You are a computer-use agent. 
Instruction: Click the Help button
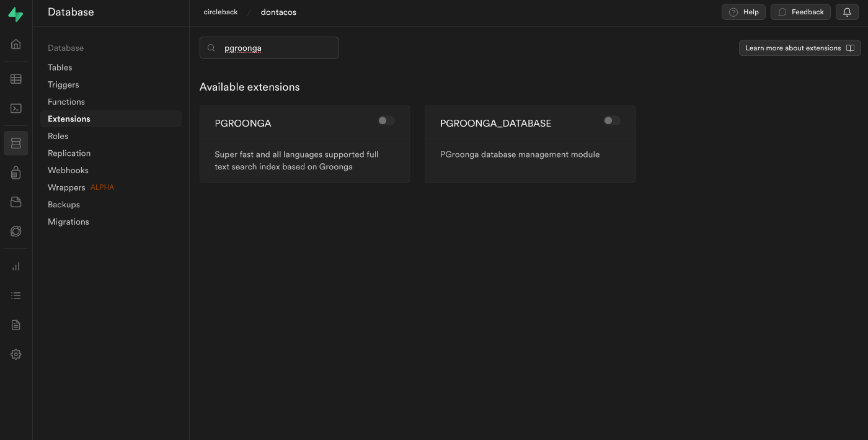(x=743, y=12)
